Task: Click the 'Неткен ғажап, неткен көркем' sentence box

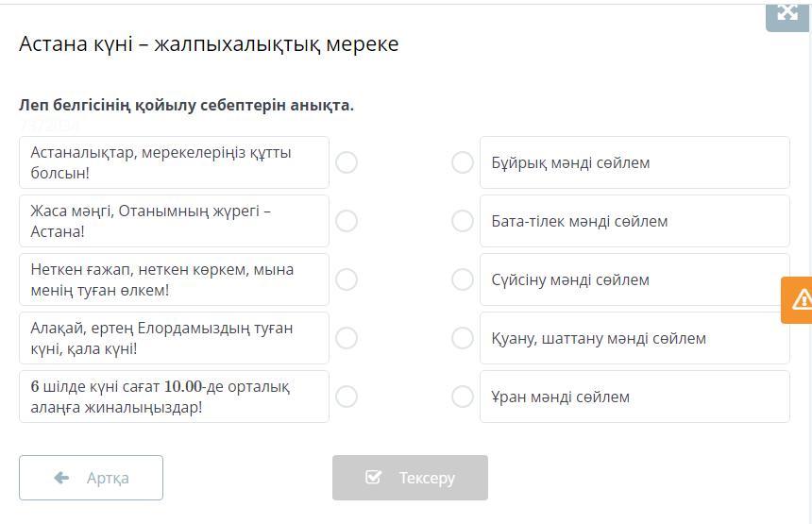Action: click(174, 279)
